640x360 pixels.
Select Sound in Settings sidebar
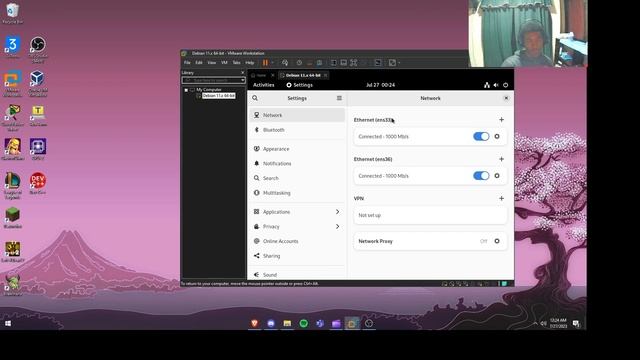coord(297,274)
